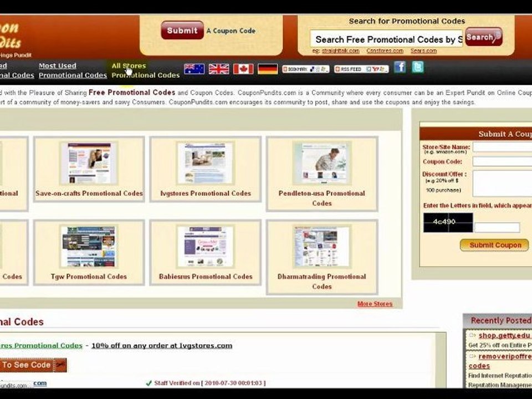Click Tgw Promotional Codes text
The image size is (532, 399).
coord(89,277)
